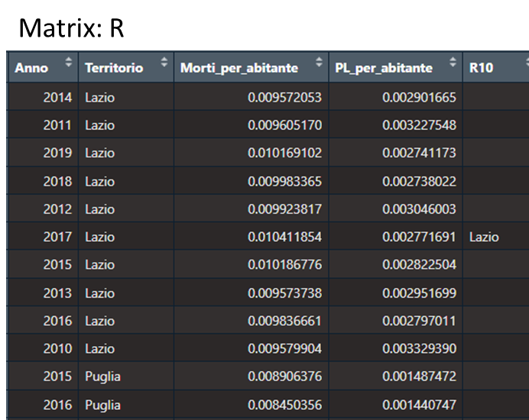Image resolution: width=529 pixels, height=420 pixels.
Task: Select value 0.010169102
Action: click(x=284, y=153)
